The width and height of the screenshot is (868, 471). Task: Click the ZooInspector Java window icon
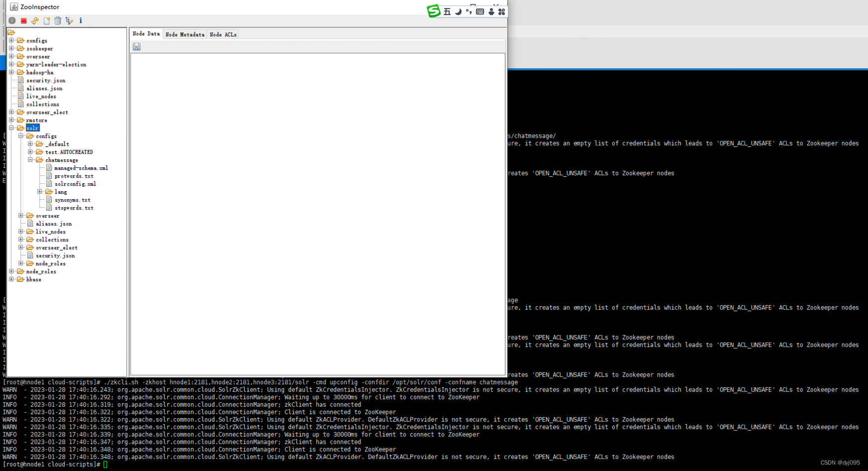14,6
